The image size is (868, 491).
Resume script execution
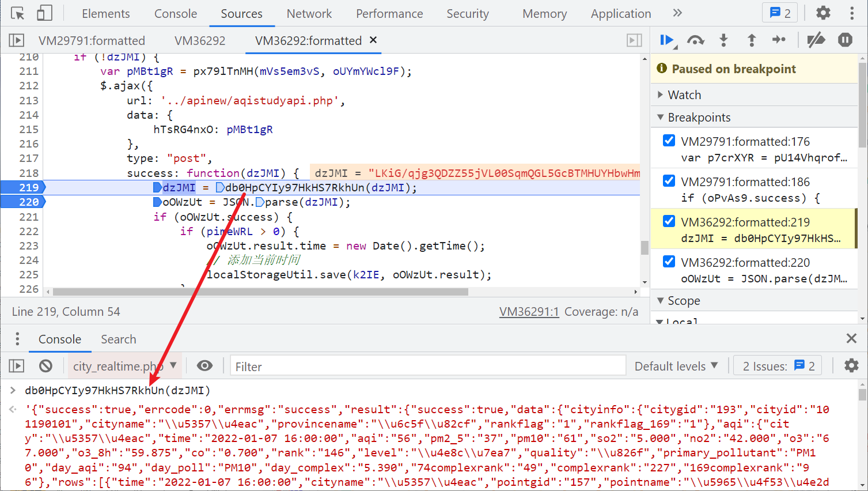(668, 40)
